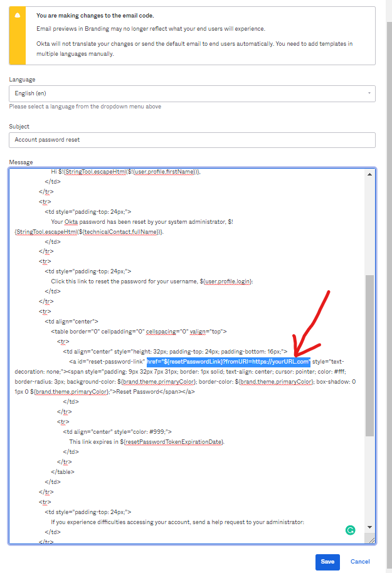The image size is (392, 573).
Task: Click the small arrow in the Language selector
Action: 367,93
